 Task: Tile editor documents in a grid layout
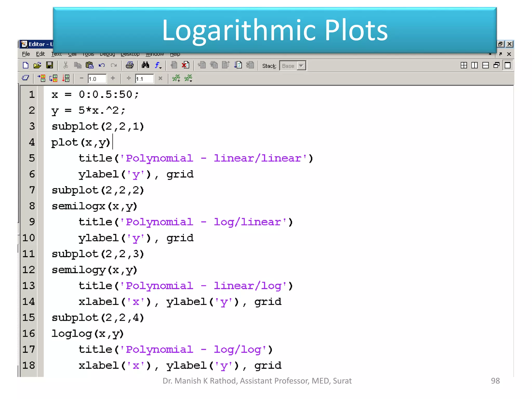pos(464,65)
